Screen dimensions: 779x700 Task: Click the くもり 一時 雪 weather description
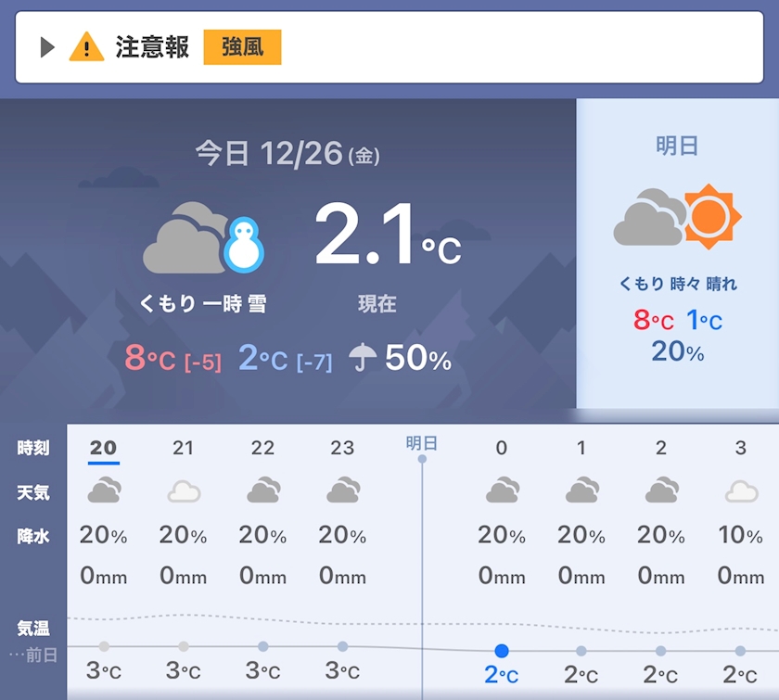pos(203,304)
